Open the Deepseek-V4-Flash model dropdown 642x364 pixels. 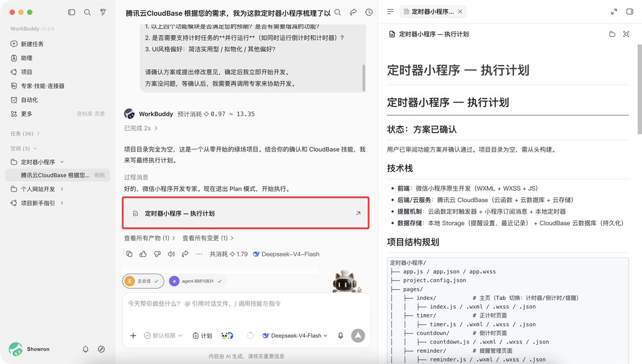(295, 336)
